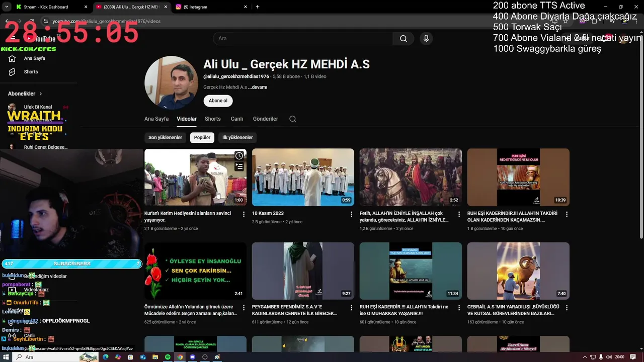Open a new browser tab
Viewport: 644px width, 362px height.
tap(258, 7)
